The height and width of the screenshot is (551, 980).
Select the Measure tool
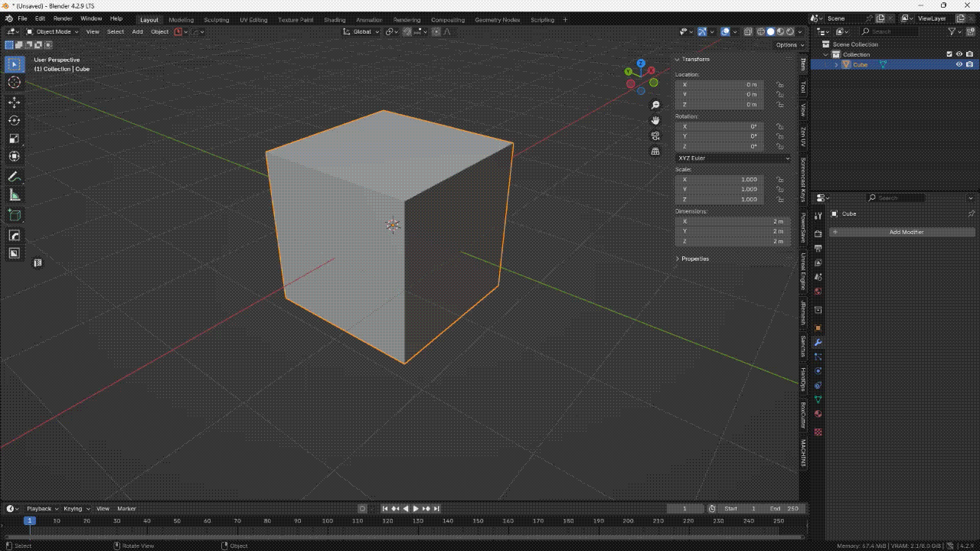point(14,195)
